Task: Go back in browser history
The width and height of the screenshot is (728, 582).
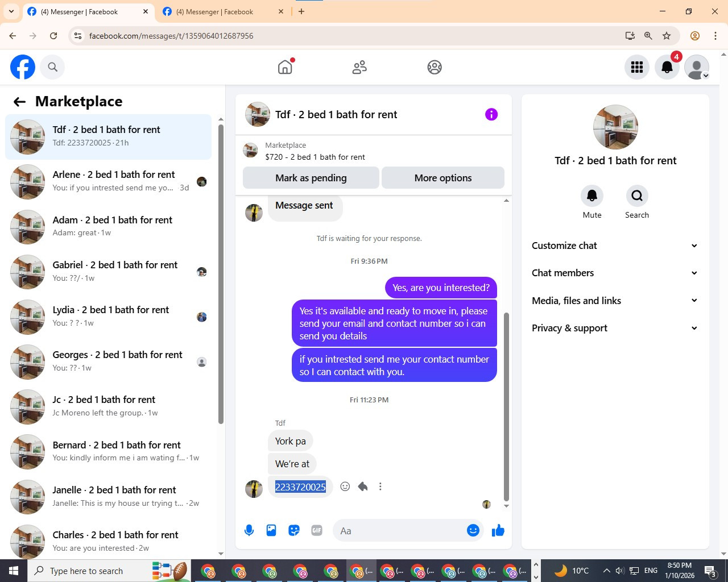Action: (13, 36)
